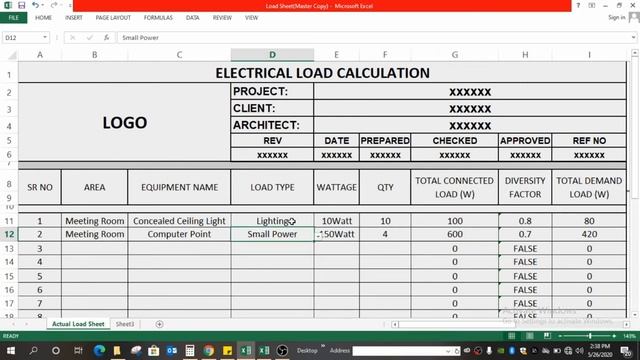The height and width of the screenshot is (360, 640).
Task: Switch to the VIEW ribbon tab
Action: pos(251,18)
